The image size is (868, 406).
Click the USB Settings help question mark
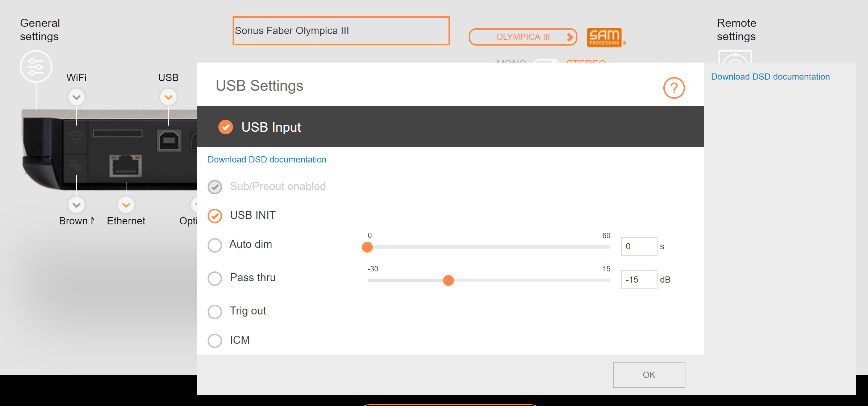click(x=674, y=88)
